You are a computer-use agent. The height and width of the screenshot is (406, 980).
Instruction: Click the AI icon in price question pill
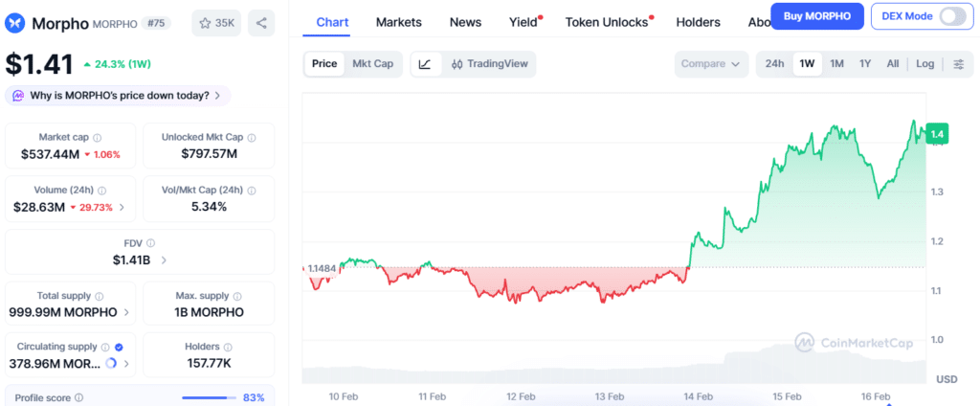click(19, 96)
